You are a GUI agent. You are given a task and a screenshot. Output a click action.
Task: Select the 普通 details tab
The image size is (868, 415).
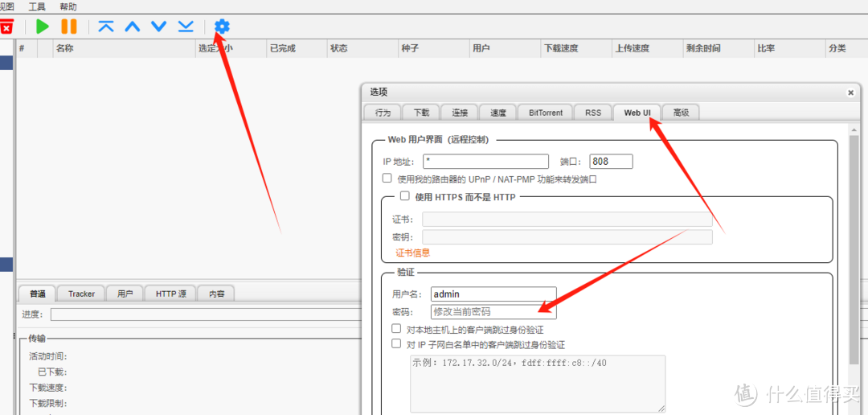38,294
